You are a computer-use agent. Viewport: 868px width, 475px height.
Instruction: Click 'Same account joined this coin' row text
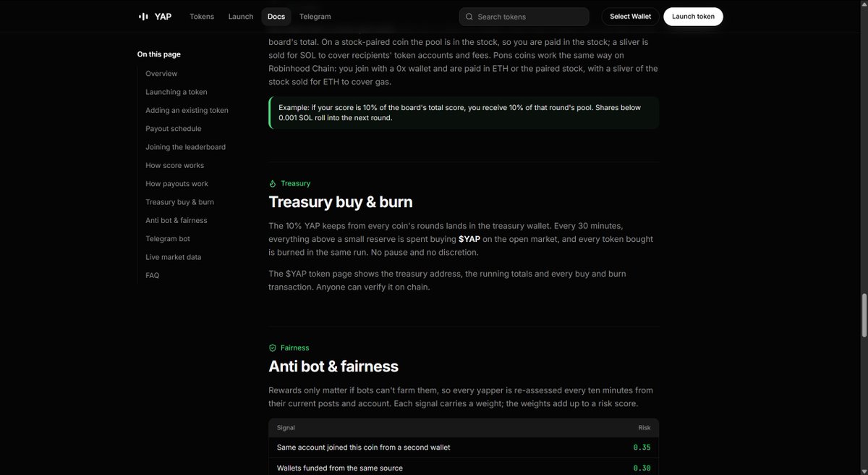pos(363,447)
